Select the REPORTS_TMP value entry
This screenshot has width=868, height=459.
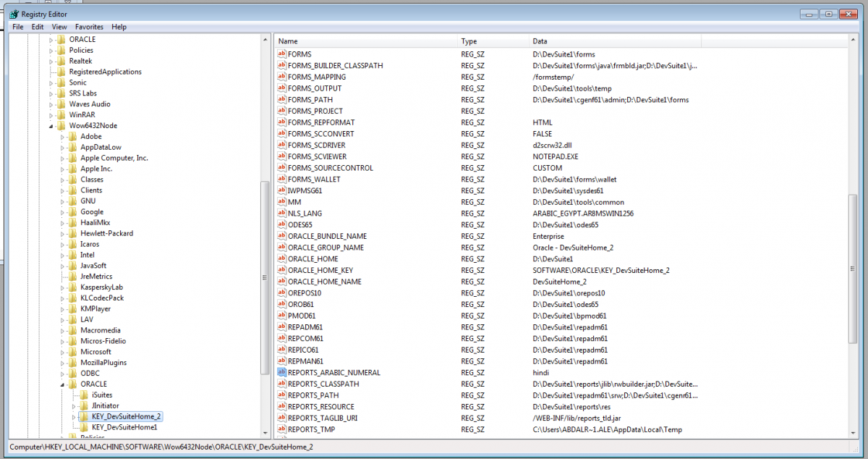pos(313,430)
